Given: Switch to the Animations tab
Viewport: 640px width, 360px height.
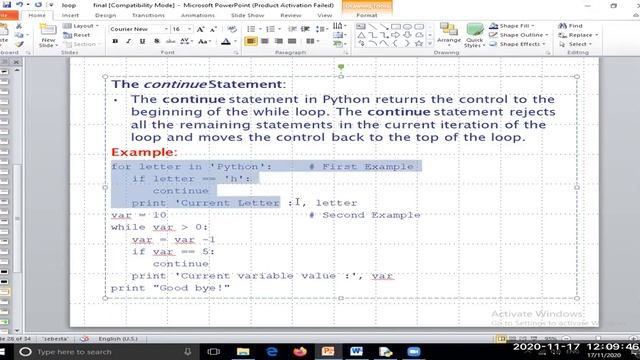Looking at the screenshot, I should 198,15.
